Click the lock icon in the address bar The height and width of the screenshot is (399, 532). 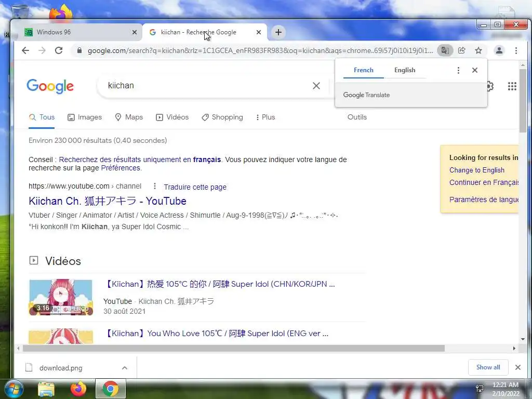(79, 50)
